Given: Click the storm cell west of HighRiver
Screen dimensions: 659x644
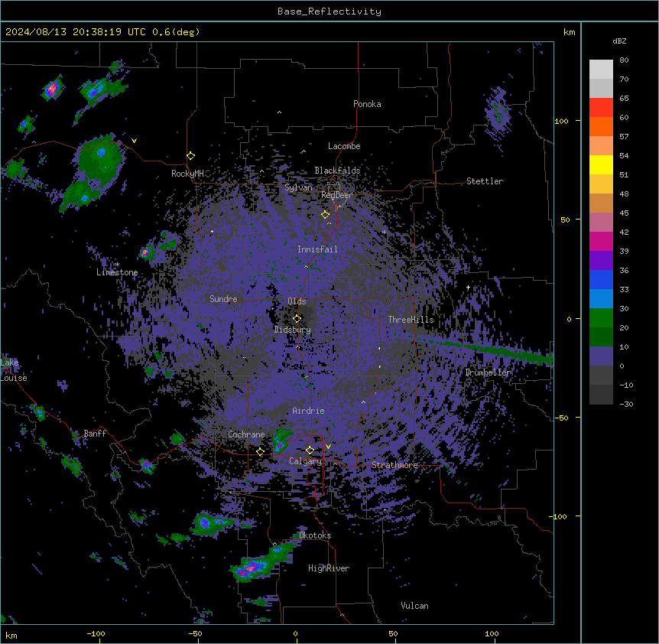Looking at the screenshot, I should (253, 568).
